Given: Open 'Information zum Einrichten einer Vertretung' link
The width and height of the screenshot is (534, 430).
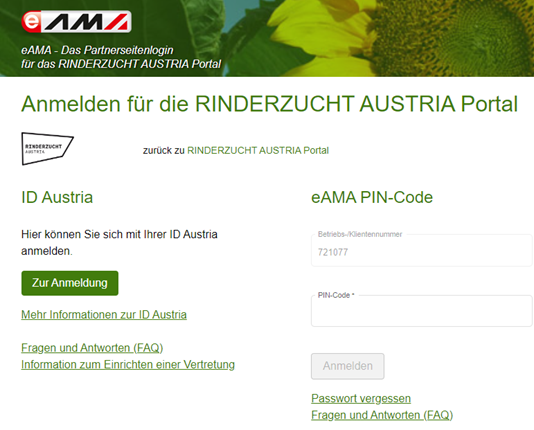Looking at the screenshot, I should 128,365.
